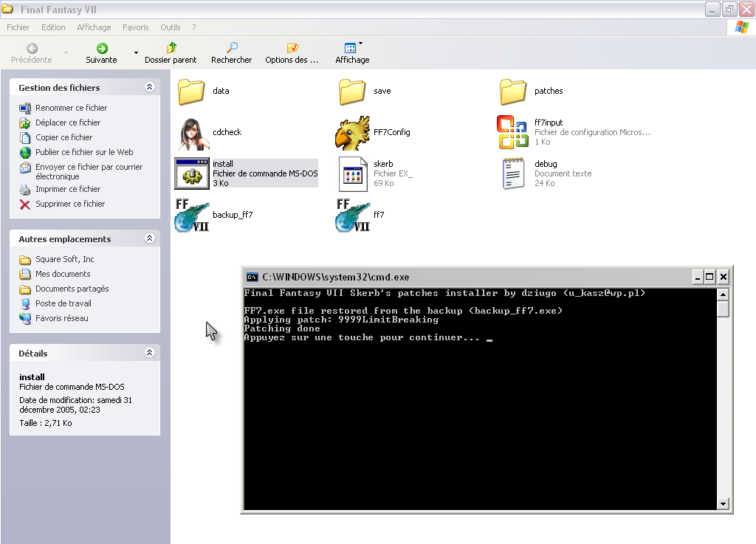Click Envoyer ce fichier par courrier électronique
Image resolution: width=756 pixels, height=544 pixels.
89,171
